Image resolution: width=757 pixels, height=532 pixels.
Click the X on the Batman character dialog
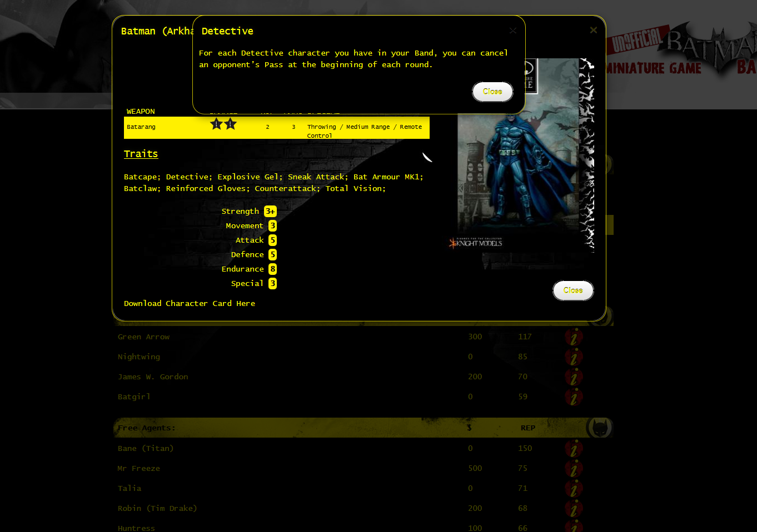594,30
